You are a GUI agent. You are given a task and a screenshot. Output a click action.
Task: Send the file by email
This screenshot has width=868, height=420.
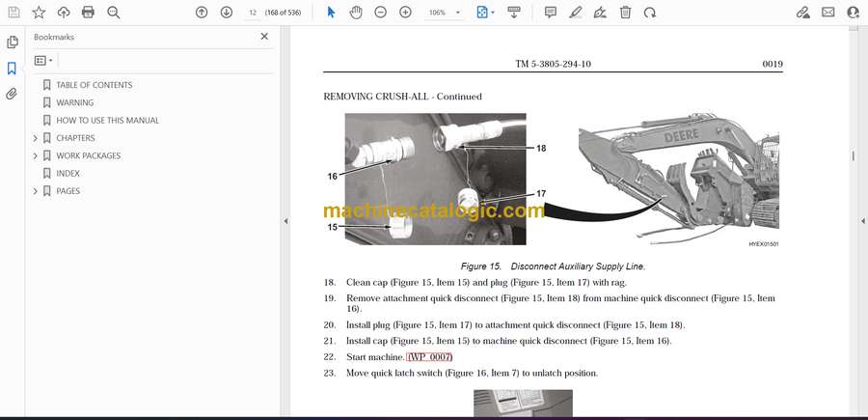[828, 13]
